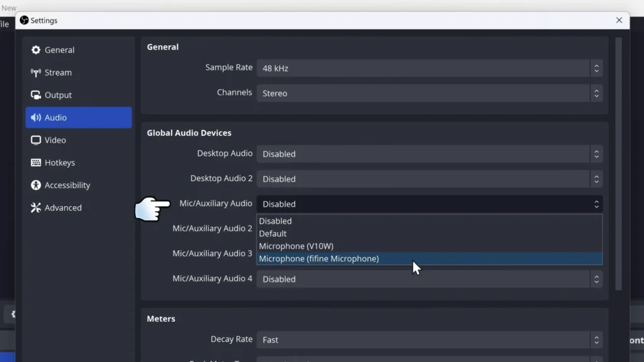This screenshot has width=644, height=362.
Task: Click the tools icon beside Advanced
Action: (x=36, y=207)
